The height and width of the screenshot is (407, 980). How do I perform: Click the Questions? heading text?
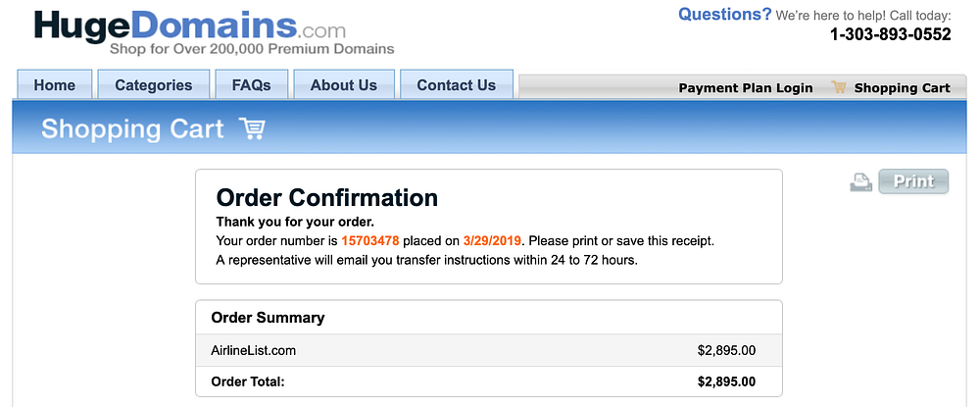point(724,15)
